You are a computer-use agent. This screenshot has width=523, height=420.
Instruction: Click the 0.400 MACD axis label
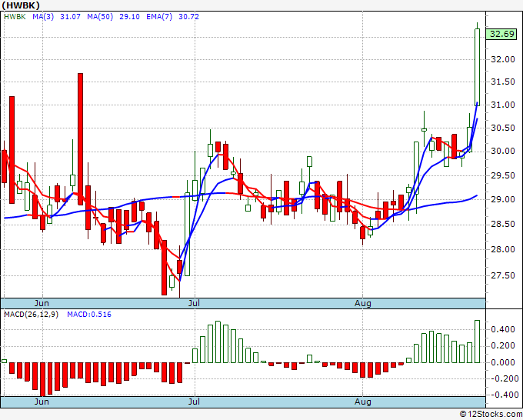503,330
